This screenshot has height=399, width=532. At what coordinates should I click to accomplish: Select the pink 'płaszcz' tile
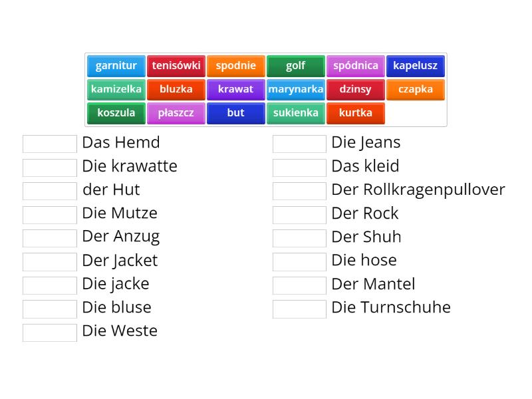176,113
